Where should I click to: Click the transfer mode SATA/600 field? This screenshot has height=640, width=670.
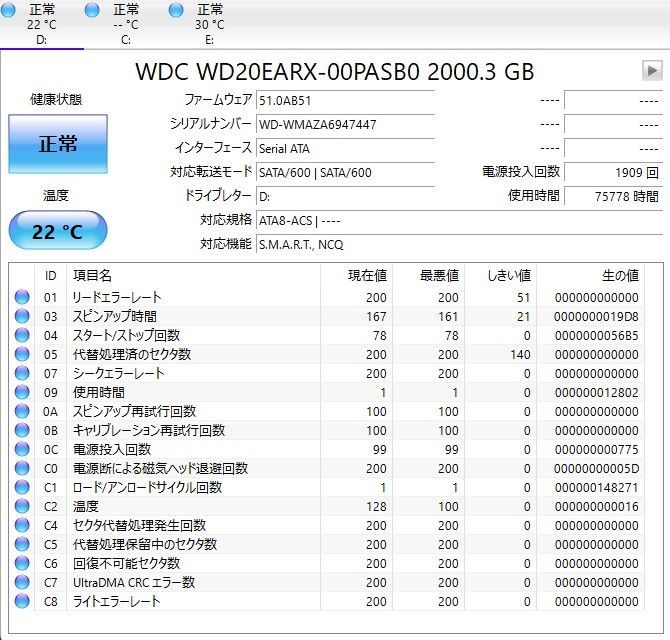(345, 173)
